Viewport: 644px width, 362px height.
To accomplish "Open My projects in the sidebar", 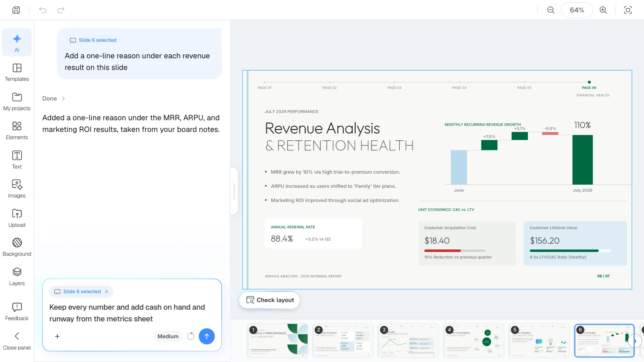I will coord(17,102).
